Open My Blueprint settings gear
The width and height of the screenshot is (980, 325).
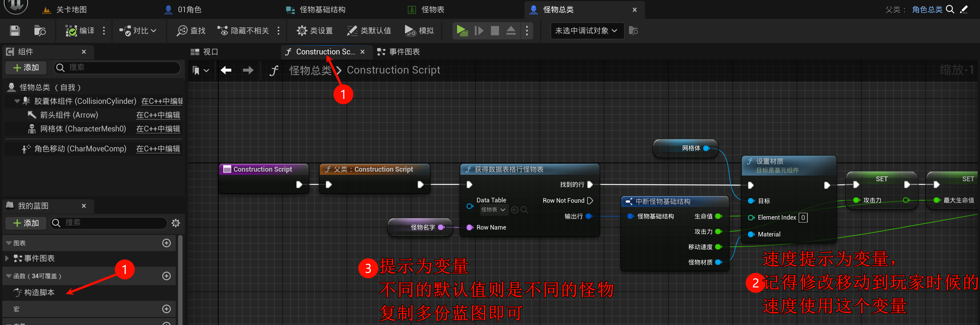coord(176,223)
